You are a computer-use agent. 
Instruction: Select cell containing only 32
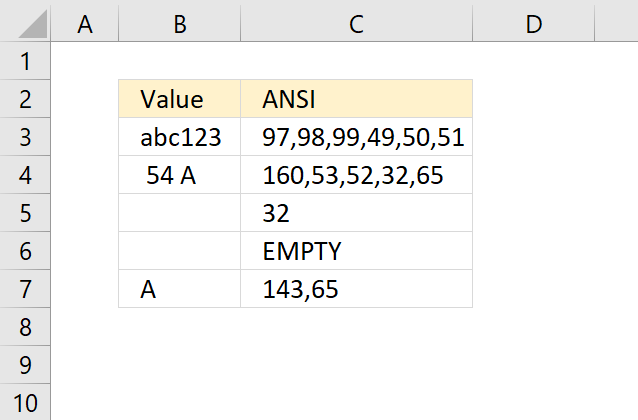[356, 213]
